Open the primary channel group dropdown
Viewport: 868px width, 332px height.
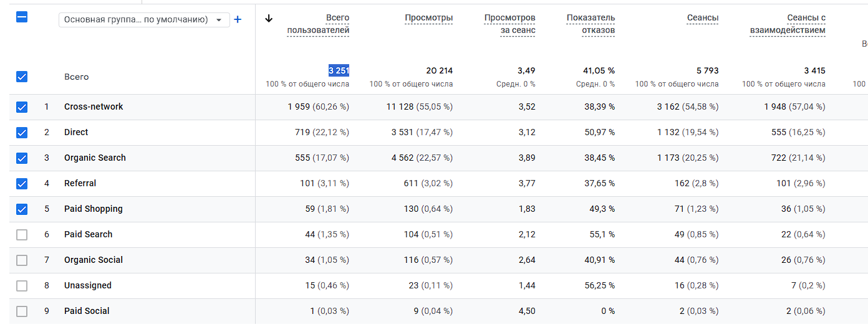click(144, 20)
